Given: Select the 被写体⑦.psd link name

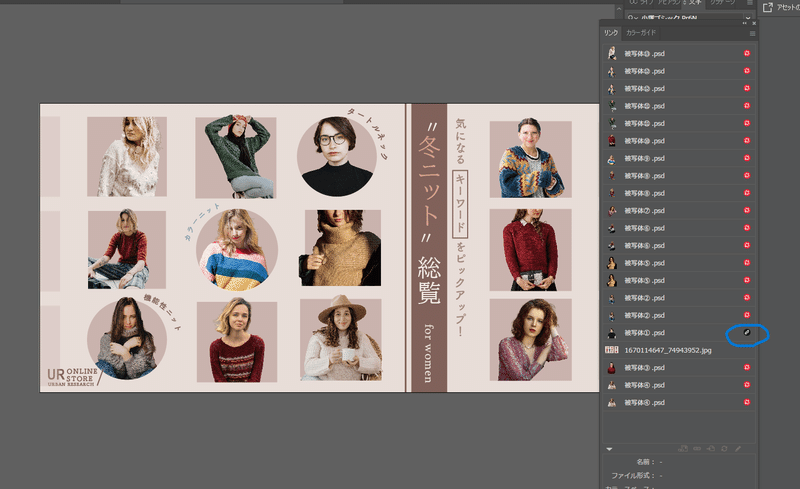Looking at the screenshot, I should click(x=644, y=211).
